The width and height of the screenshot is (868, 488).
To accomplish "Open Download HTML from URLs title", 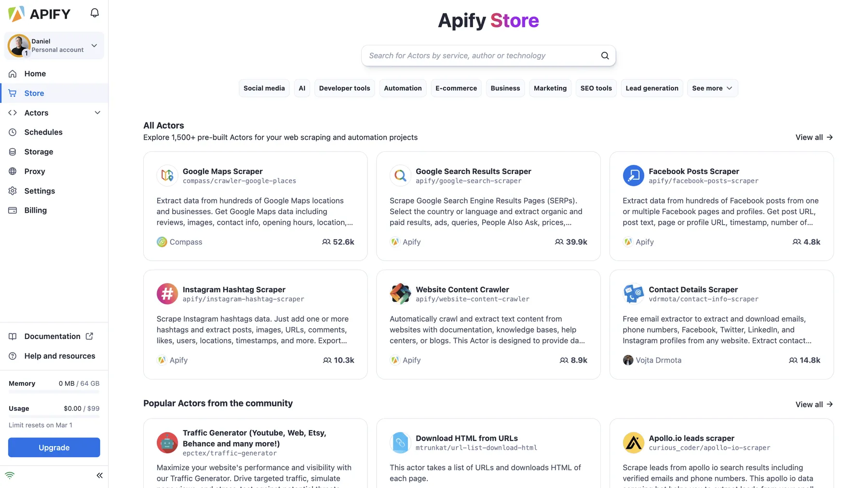I will (x=466, y=438).
